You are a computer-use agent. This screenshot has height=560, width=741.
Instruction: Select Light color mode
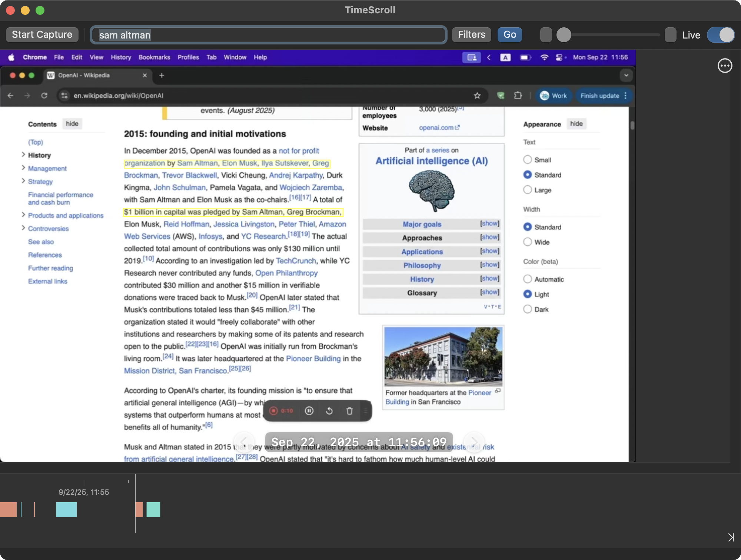click(x=527, y=294)
